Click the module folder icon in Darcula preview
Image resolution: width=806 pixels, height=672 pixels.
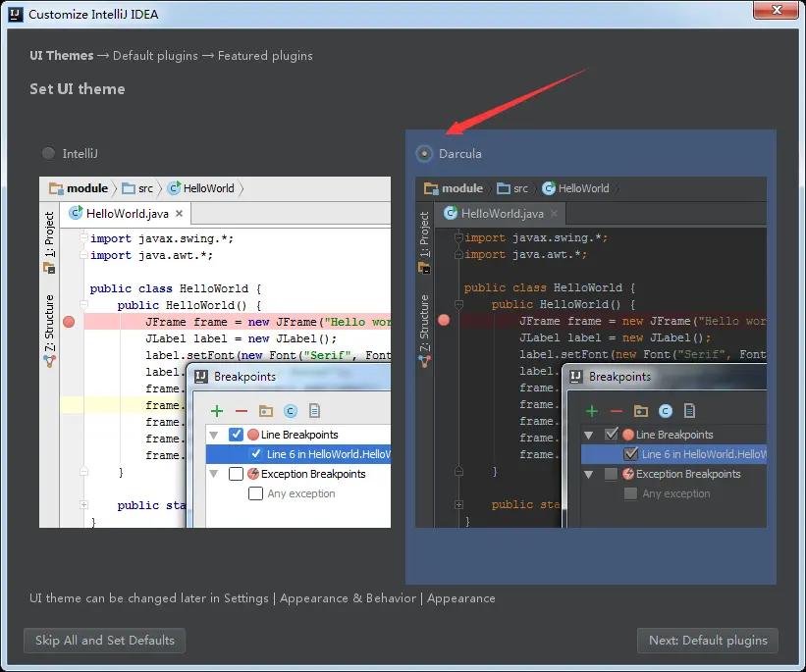pos(431,188)
